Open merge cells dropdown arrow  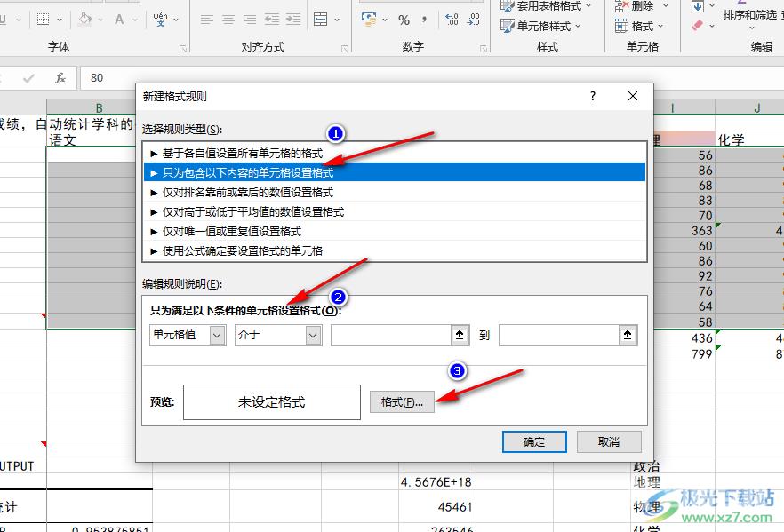click(x=337, y=20)
